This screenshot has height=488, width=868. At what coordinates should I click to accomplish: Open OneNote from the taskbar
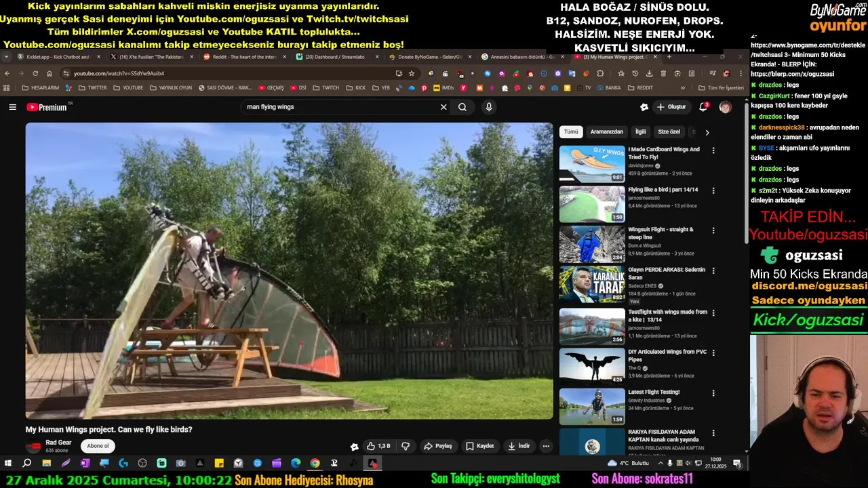tap(85, 464)
